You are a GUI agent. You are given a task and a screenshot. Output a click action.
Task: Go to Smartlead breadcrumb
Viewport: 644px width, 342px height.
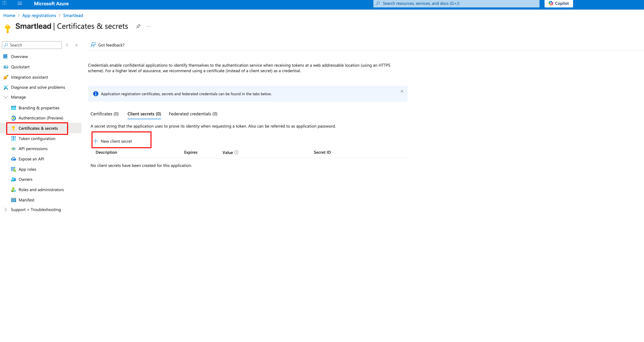click(x=73, y=16)
